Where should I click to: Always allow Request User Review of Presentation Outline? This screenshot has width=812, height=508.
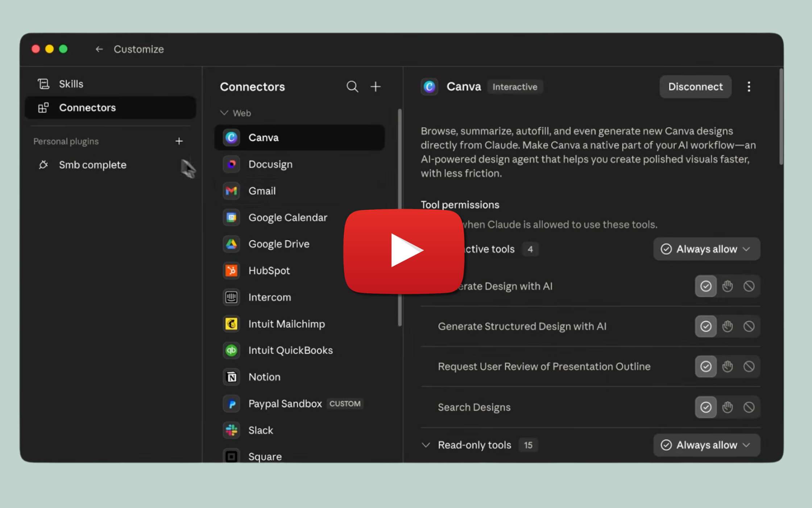(x=705, y=366)
